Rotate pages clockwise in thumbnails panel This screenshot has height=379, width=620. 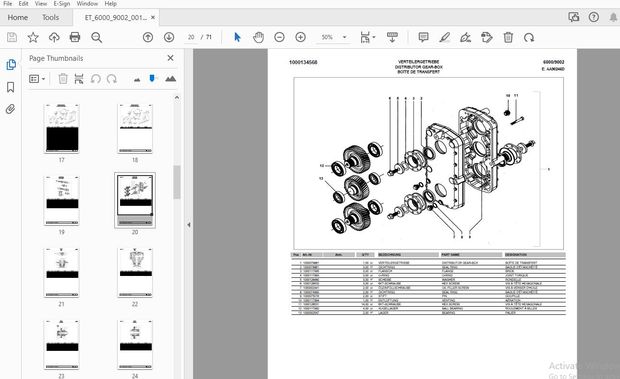112,79
